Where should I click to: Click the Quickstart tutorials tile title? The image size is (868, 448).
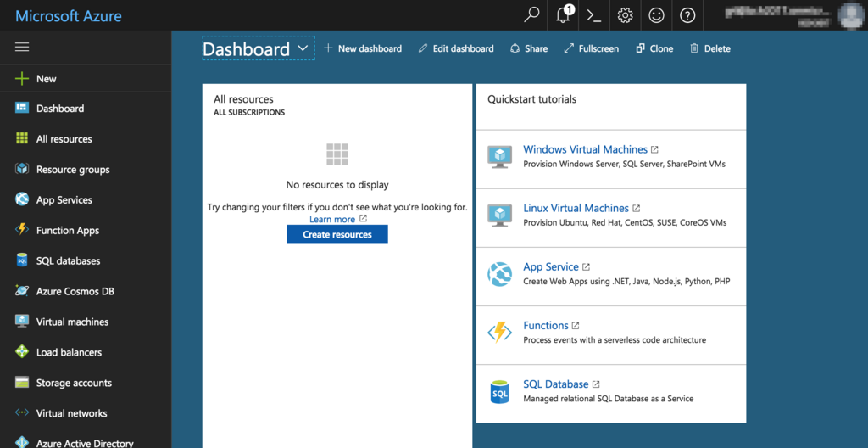(x=532, y=99)
